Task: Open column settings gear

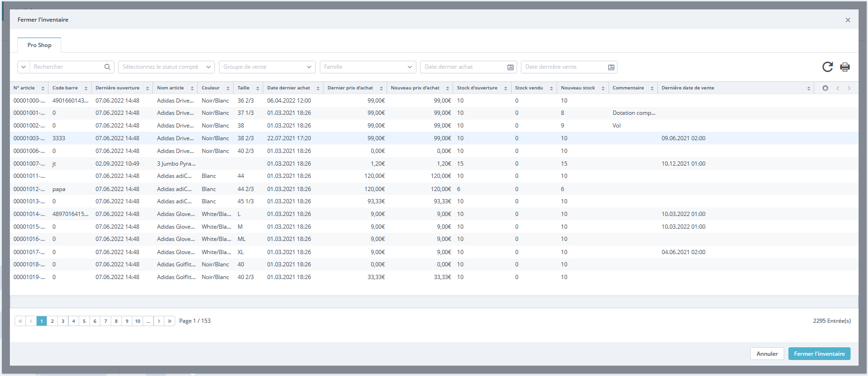Action: (825, 88)
